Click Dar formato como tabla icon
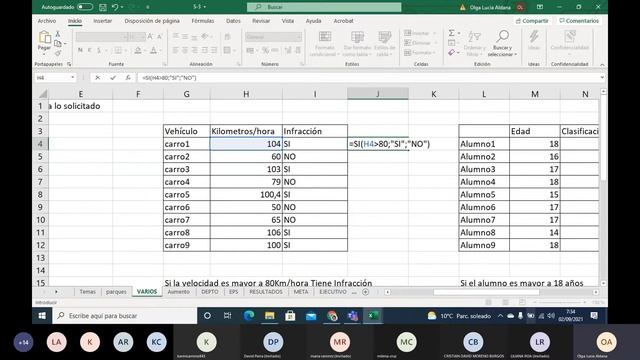This screenshot has width=640, height=360. point(357,37)
